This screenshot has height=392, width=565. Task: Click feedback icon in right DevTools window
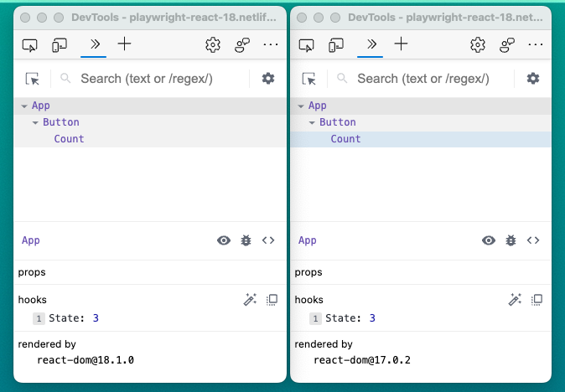click(x=507, y=45)
